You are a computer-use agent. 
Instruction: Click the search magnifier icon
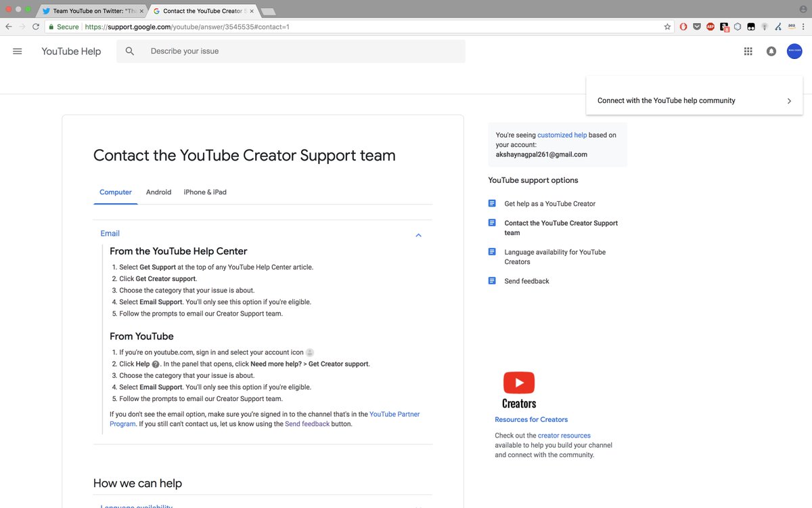pyautogui.click(x=130, y=51)
